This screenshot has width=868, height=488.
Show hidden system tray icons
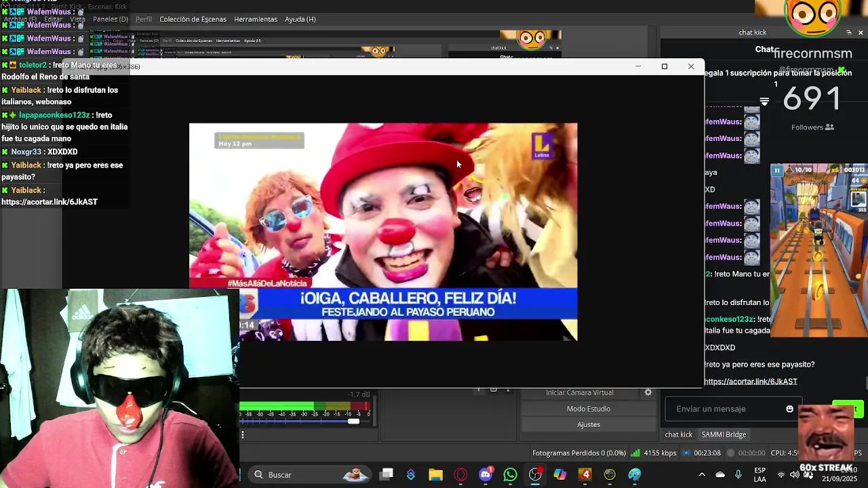pyautogui.click(x=702, y=474)
